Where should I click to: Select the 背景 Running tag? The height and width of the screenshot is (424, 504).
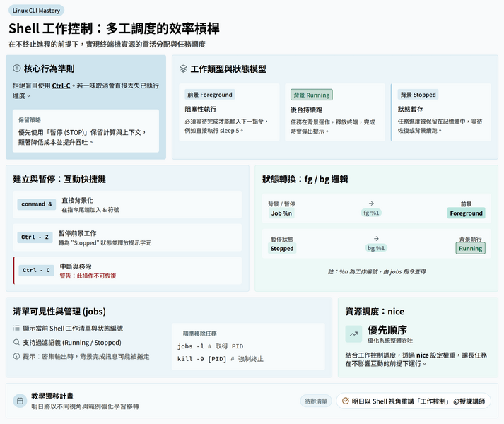tap(312, 95)
